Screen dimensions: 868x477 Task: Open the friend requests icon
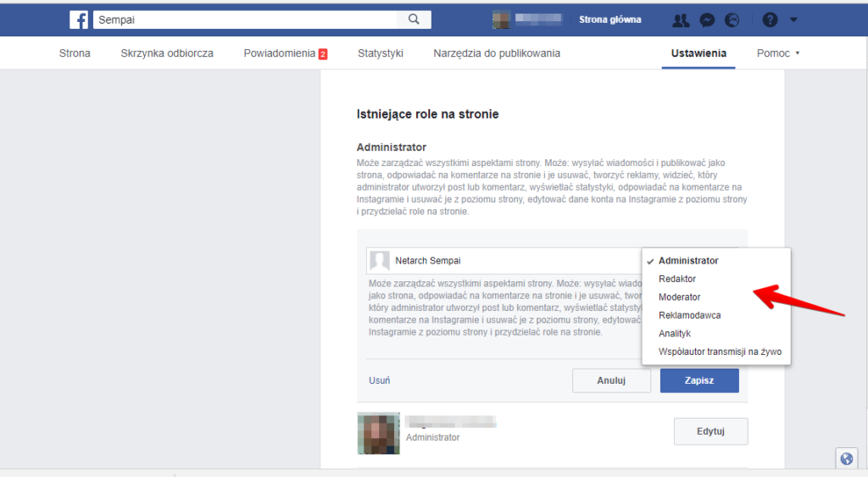[681, 20]
